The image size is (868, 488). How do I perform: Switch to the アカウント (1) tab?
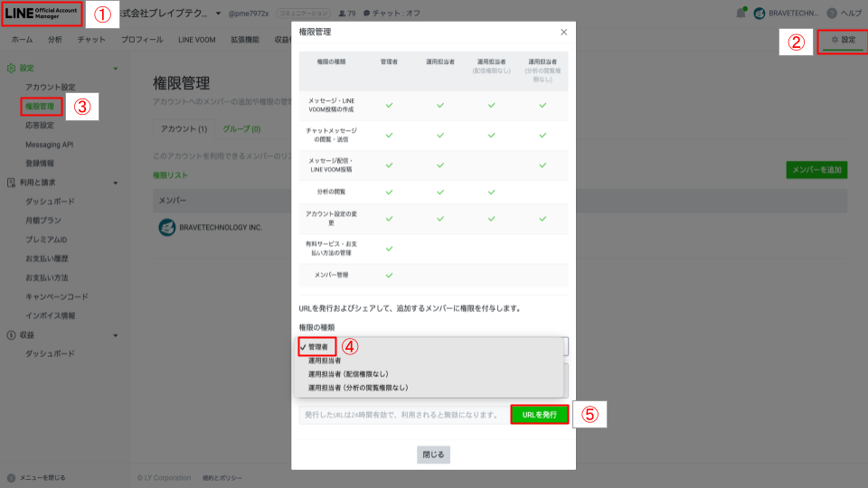184,129
